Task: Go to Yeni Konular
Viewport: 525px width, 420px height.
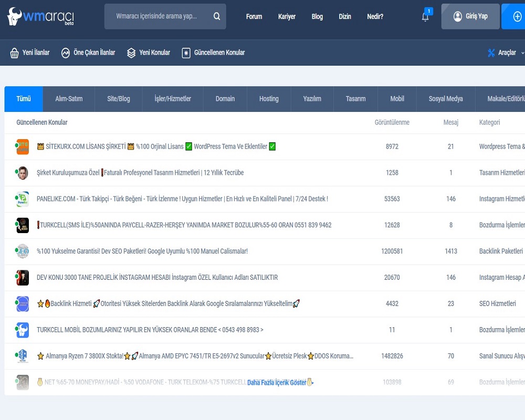Action: pyautogui.click(x=155, y=53)
